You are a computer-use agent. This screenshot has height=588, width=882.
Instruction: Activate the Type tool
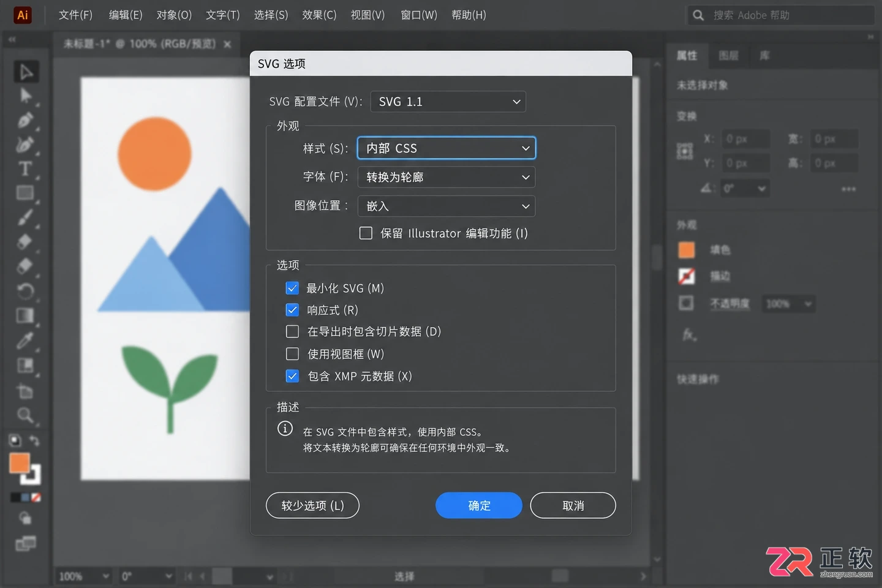click(26, 168)
